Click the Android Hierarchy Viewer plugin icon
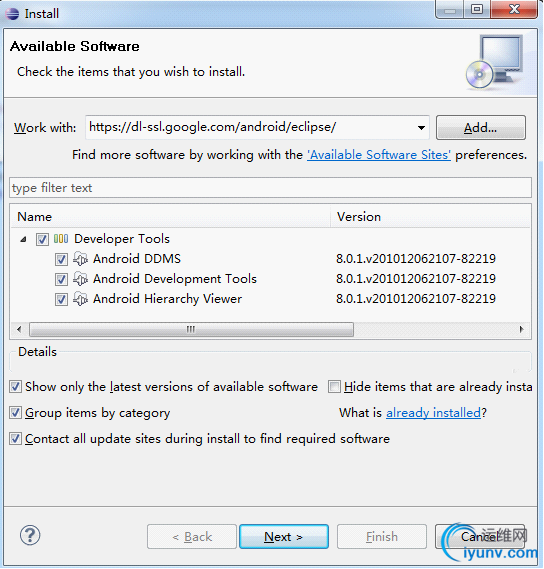 pyautogui.click(x=81, y=299)
